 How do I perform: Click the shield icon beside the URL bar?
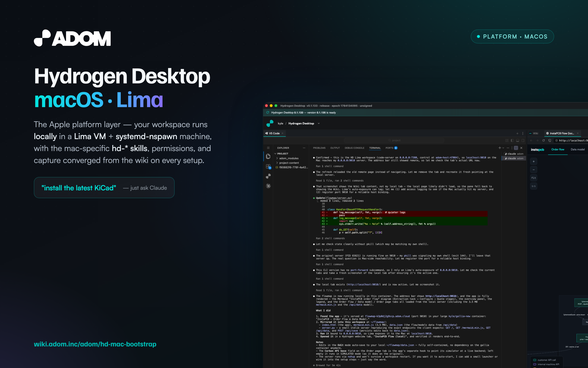[550, 140]
